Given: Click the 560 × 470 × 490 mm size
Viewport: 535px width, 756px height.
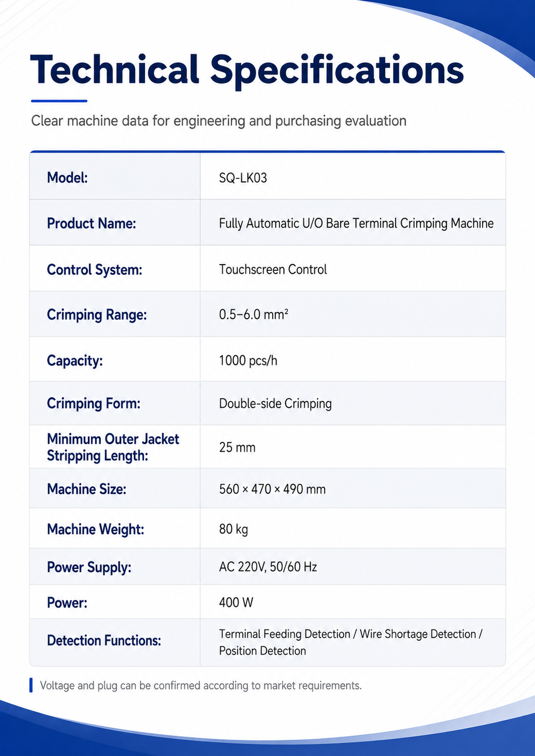Looking at the screenshot, I should (x=272, y=489).
